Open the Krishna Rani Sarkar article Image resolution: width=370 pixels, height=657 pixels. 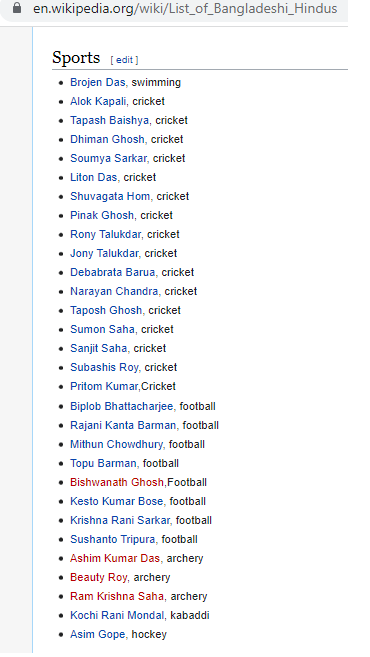tap(120, 520)
